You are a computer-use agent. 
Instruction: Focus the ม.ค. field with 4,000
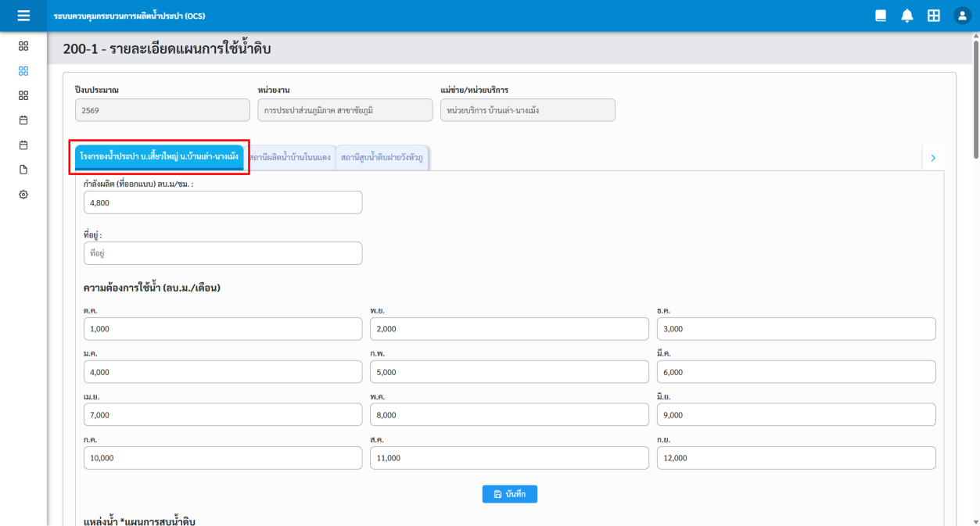pos(223,372)
